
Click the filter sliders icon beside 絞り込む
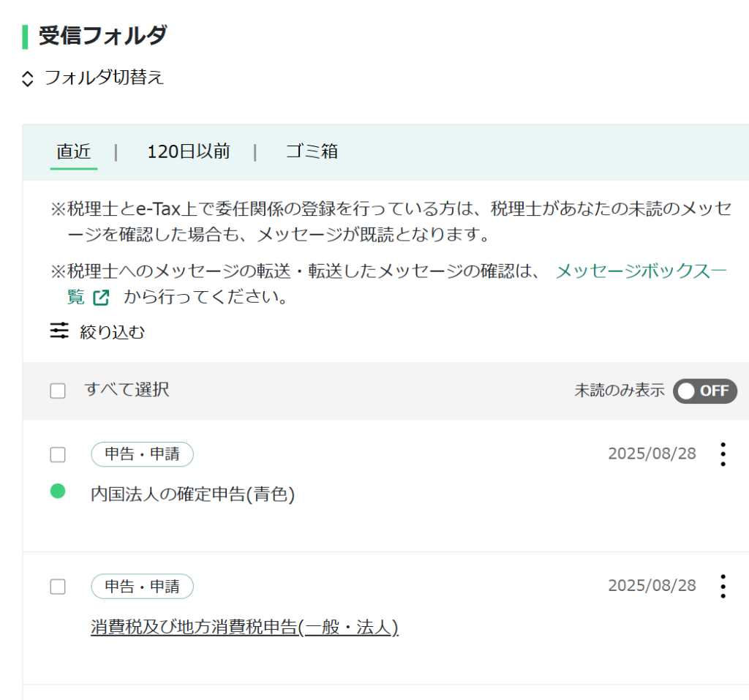(59, 331)
